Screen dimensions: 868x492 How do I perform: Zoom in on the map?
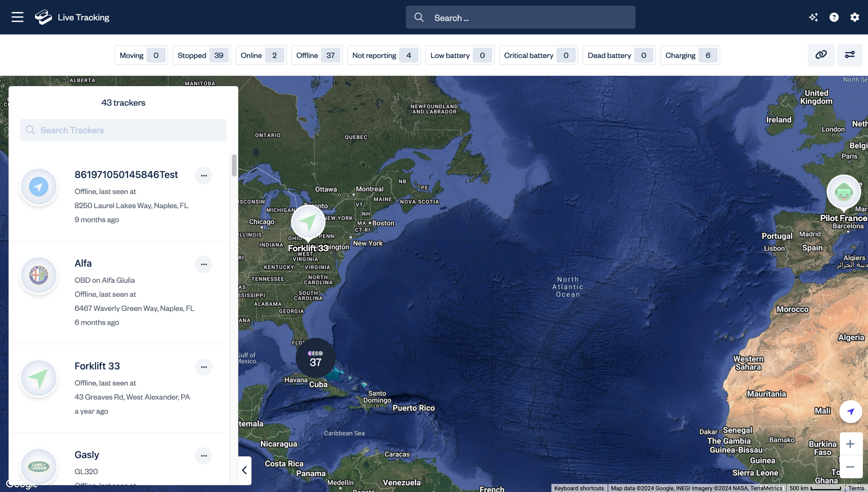[x=850, y=444]
